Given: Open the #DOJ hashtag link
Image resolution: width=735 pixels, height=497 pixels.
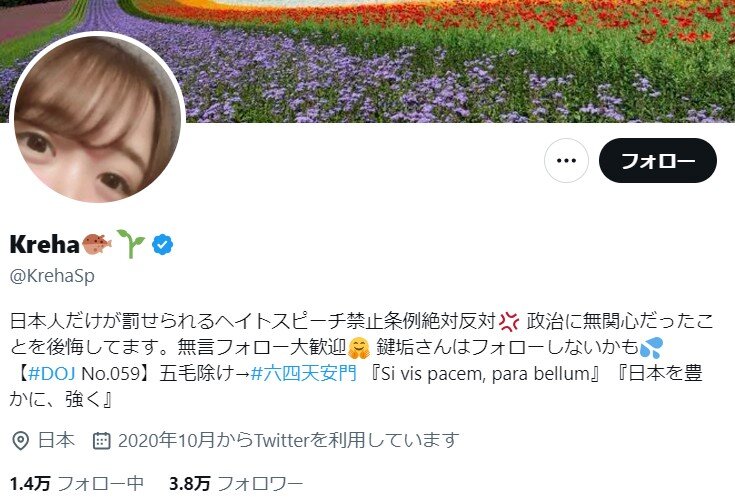Looking at the screenshot, I should click(x=52, y=374).
